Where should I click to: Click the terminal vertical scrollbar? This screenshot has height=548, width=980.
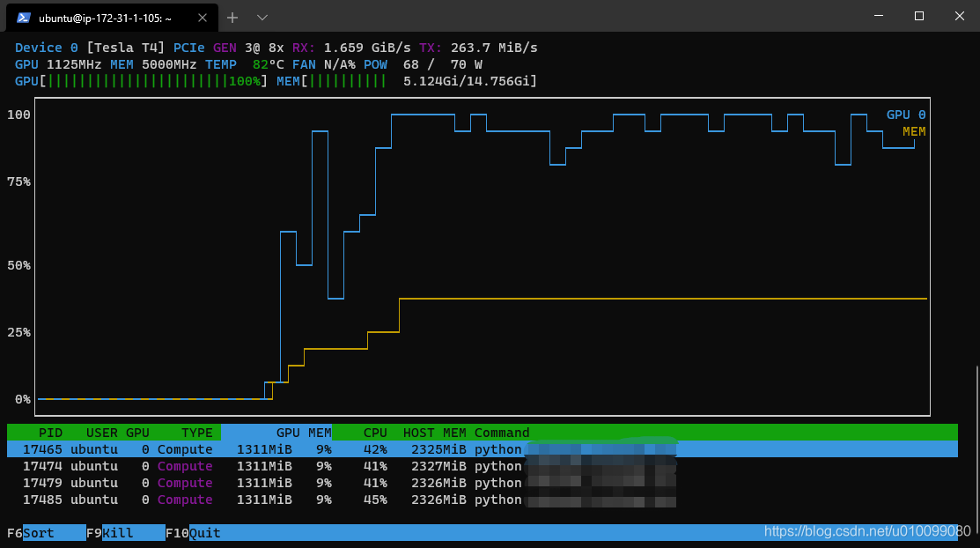pyautogui.click(x=976, y=449)
